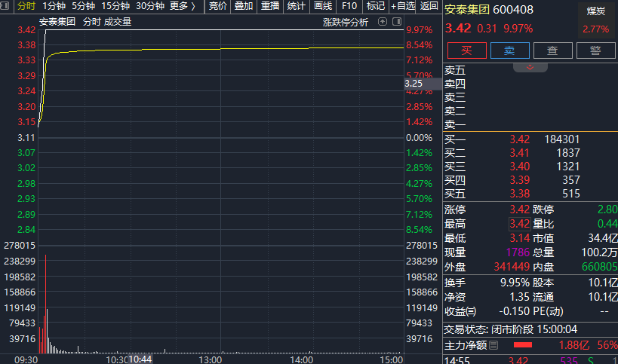Click the 警 alert button
This screenshot has width=618, height=364.
[596, 50]
